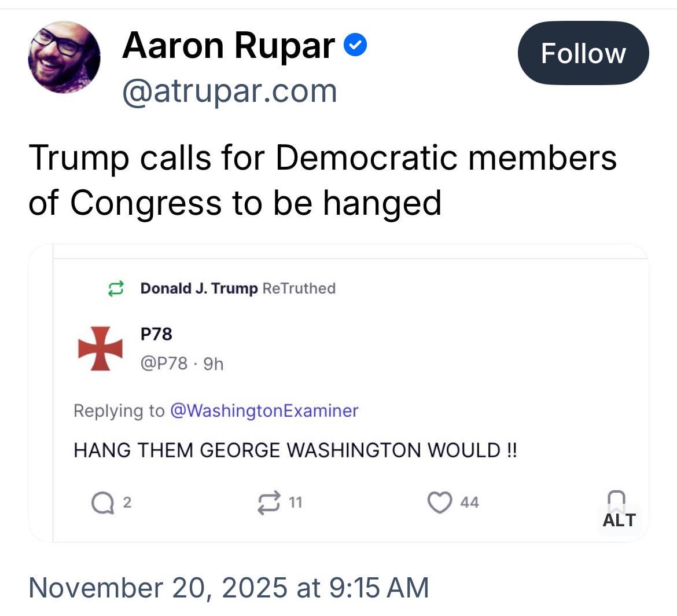Open the P78 display name

pos(156,334)
